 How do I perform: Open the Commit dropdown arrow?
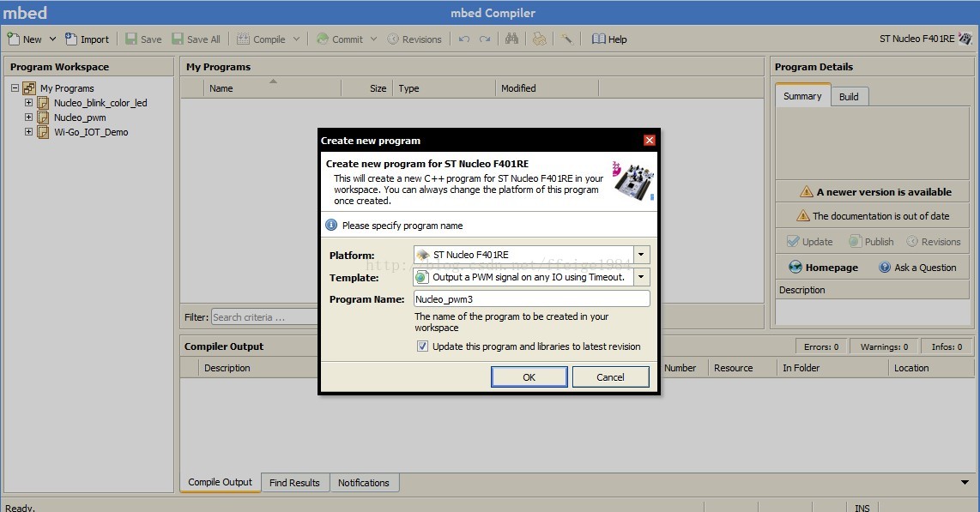374,39
